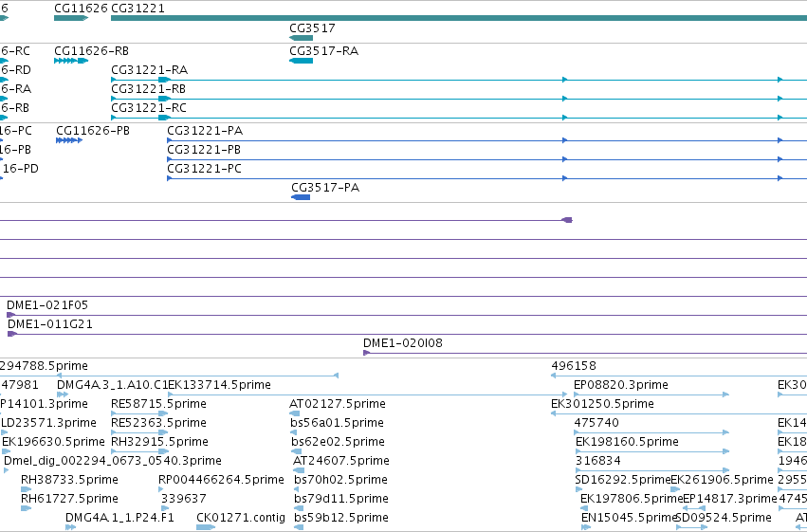Select EST EK133714.5prime
Screen dimensions: 807x532
coord(220,385)
